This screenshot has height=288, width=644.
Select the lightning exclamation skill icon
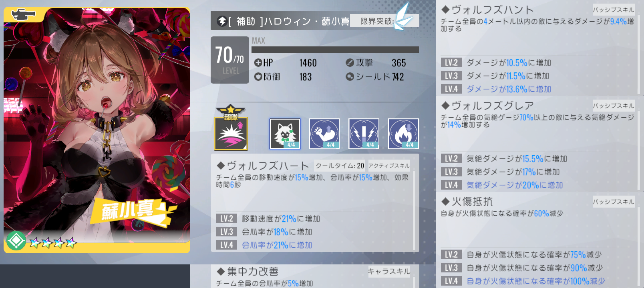click(364, 134)
